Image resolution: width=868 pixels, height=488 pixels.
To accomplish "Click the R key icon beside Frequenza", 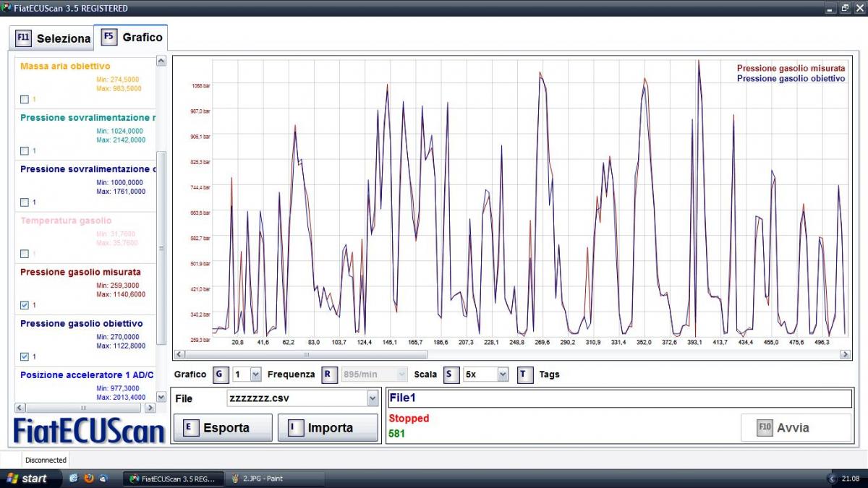I will point(328,374).
